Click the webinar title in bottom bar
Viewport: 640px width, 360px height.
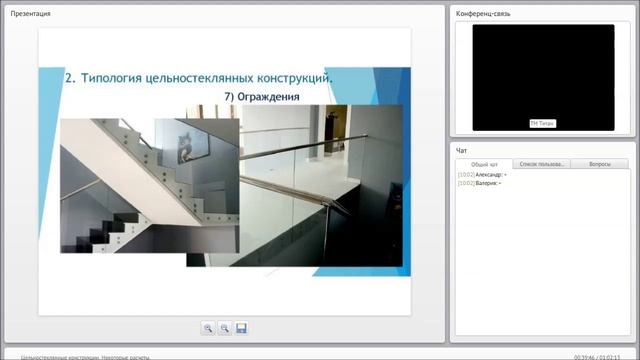tap(86, 358)
